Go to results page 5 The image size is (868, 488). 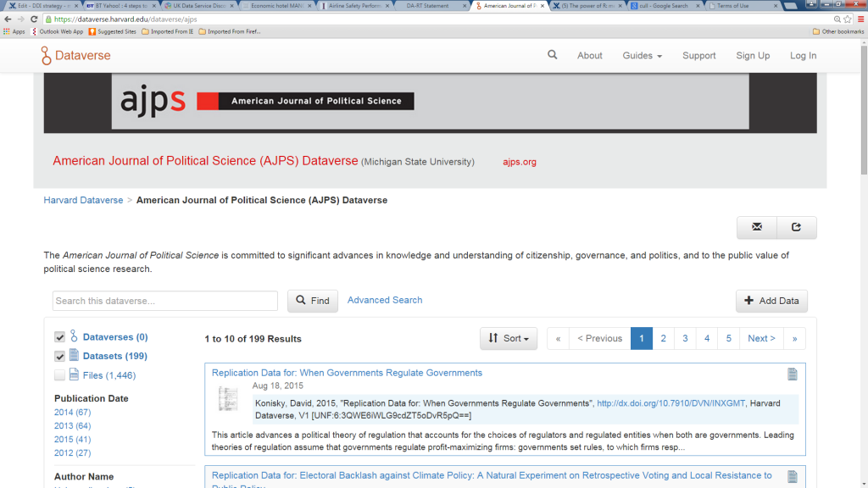[728, 338]
